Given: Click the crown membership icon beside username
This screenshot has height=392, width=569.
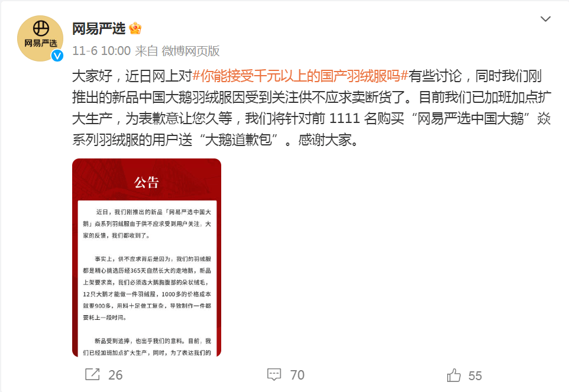Looking at the screenshot, I should click(x=135, y=28).
